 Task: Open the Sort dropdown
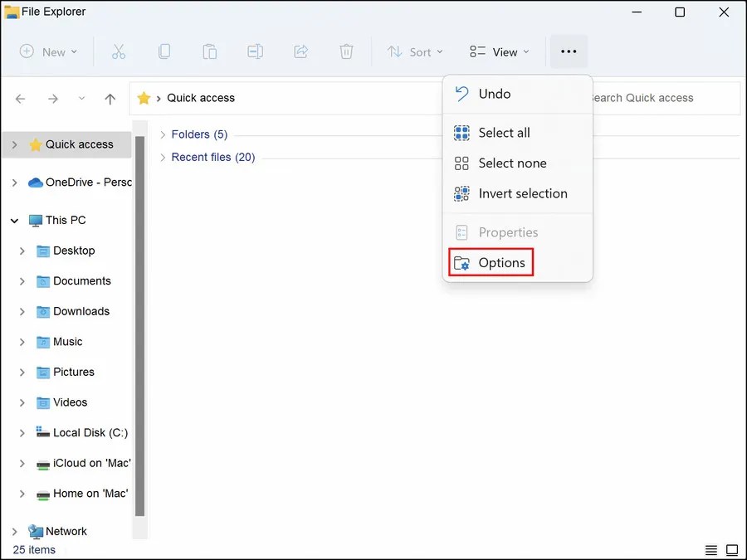pyautogui.click(x=415, y=51)
